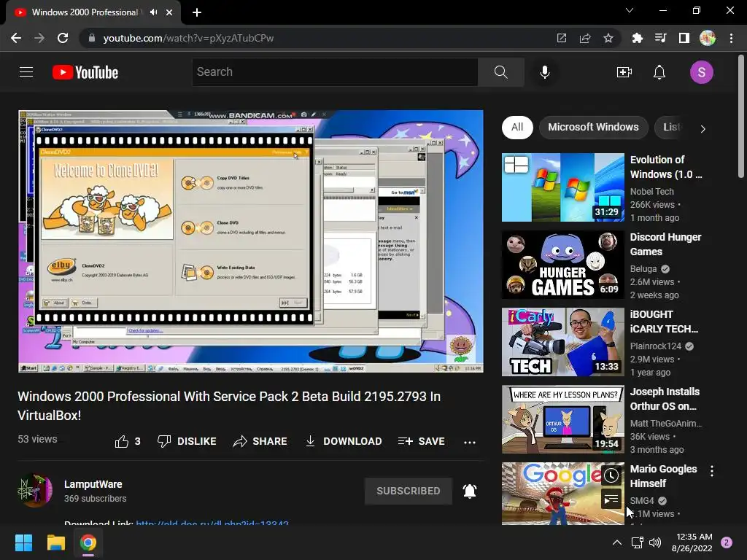
Task: Mute tab via speaker icon on tab
Action: point(153,12)
